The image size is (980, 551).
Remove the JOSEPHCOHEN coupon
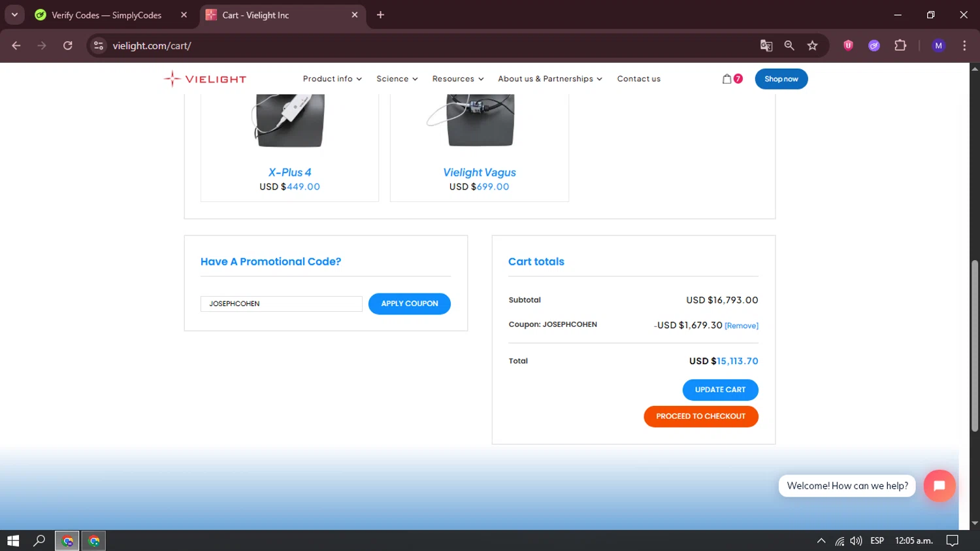coord(742,326)
